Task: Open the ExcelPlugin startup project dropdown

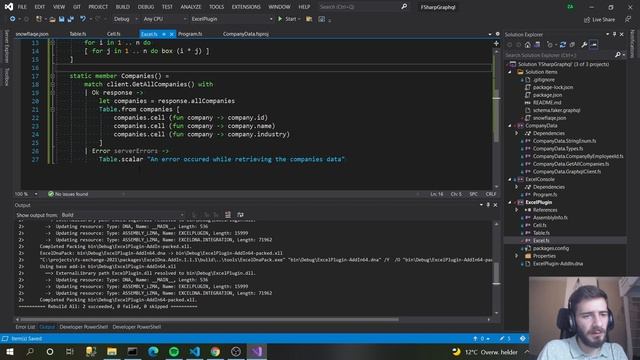Action: [231, 19]
